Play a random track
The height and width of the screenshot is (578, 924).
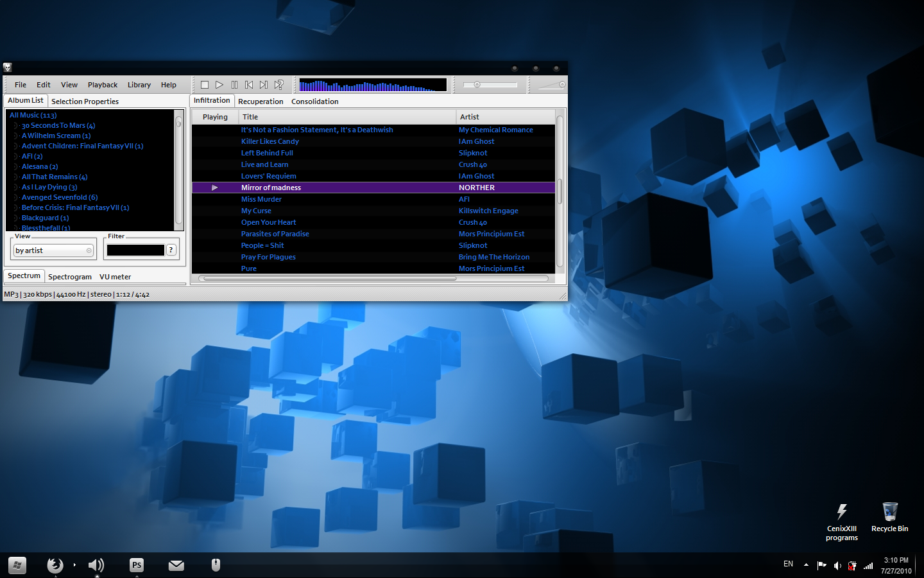pyautogui.click(x=278, y=85)
